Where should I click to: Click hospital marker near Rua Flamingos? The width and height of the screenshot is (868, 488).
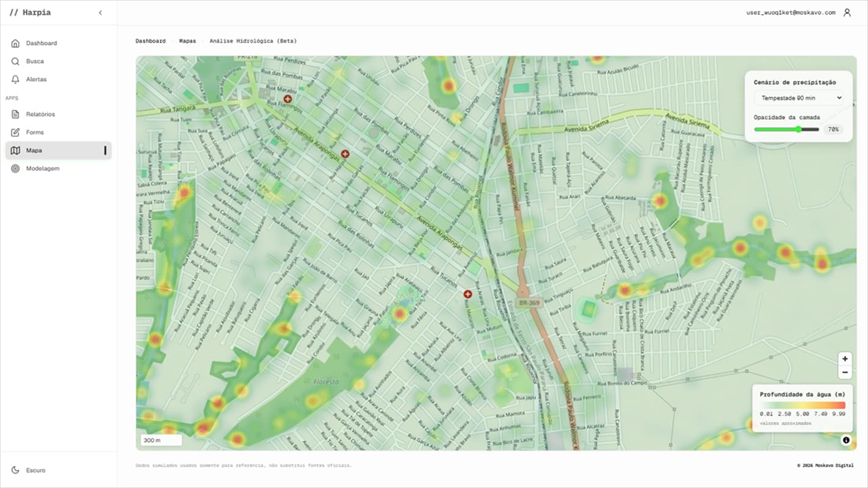click(288, 98)
